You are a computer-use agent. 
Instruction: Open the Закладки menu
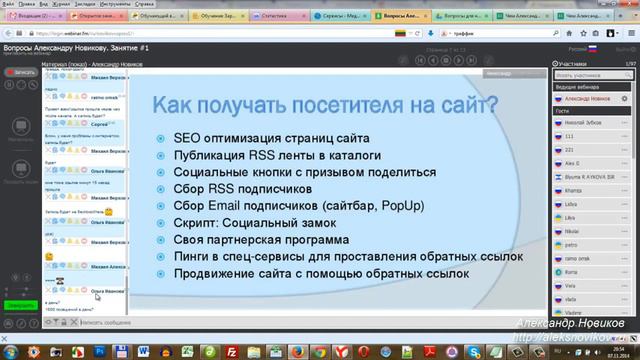coord(85,4)
